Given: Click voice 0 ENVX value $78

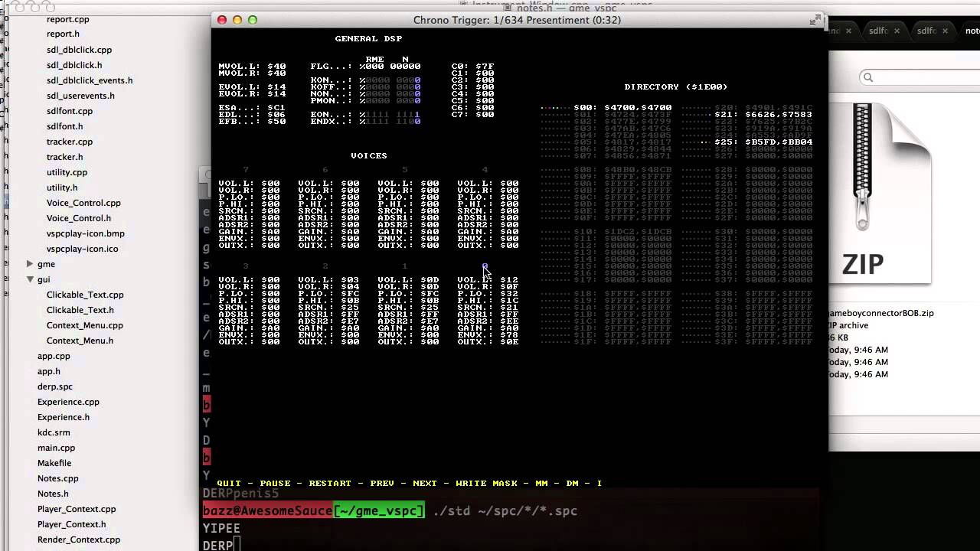Looking at the screenshot, I should [509, 335].
